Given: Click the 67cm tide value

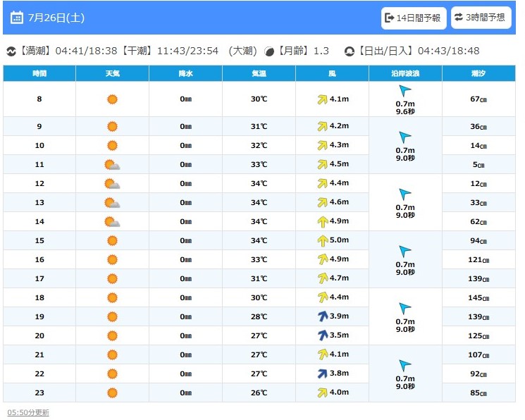Looking at the screenshot, I should [478, 99].
